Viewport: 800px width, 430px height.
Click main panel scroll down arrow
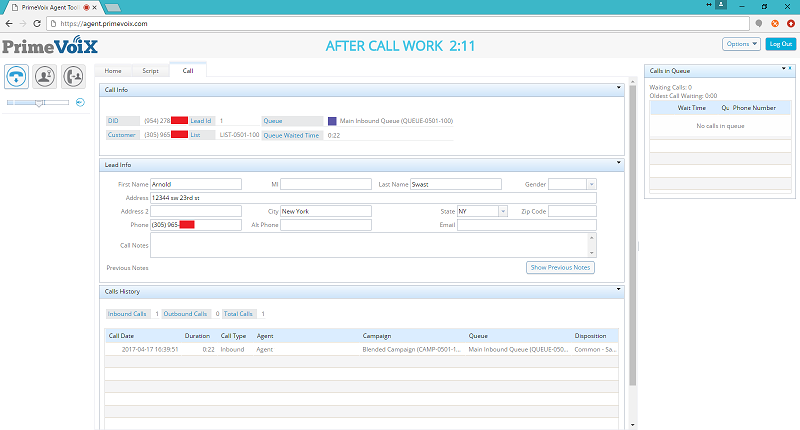point(633,425)
